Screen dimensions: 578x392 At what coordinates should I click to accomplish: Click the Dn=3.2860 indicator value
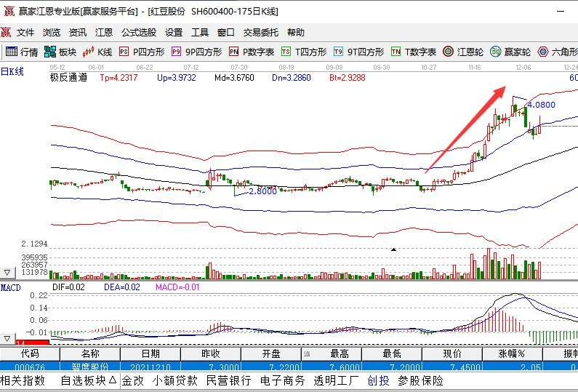coord(292,77)
